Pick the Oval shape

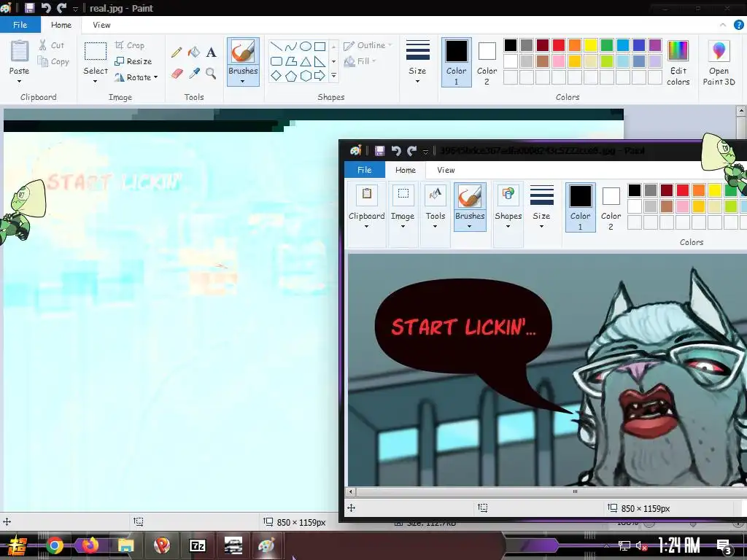pyautogui.click(x=306, y=46)
